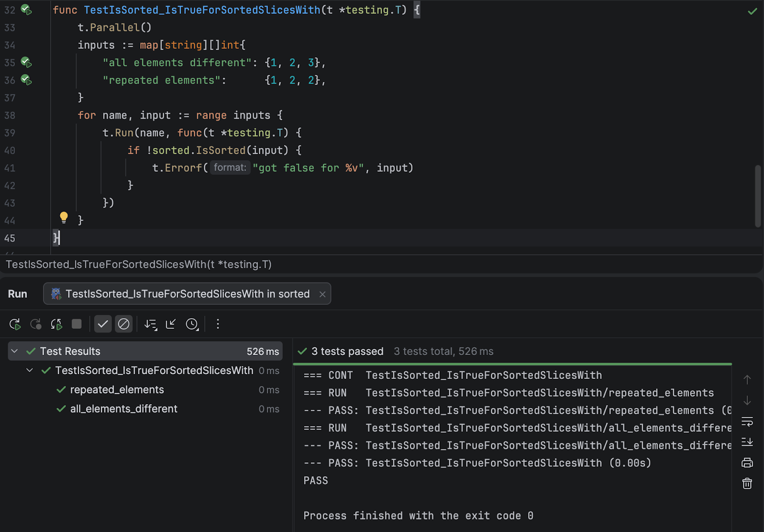Click the Run tool window label
The width and height of the screenshot is (764, 532).
pos(18,294)
